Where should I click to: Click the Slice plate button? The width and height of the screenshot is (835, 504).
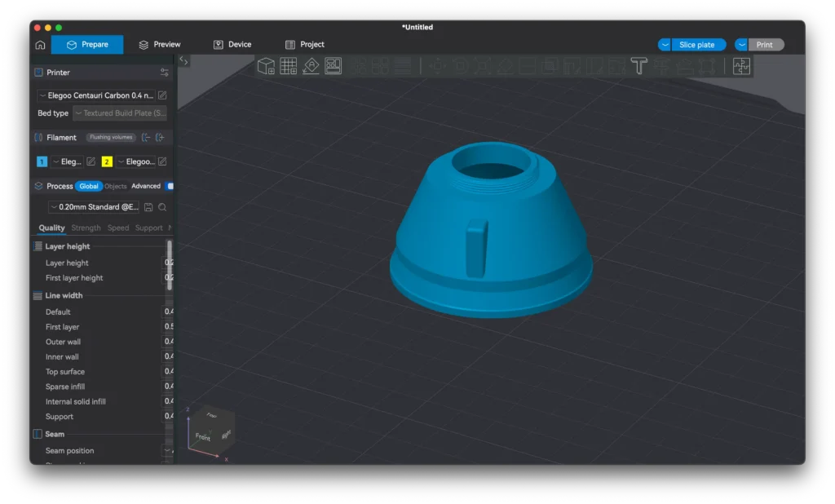coord(697,44)
